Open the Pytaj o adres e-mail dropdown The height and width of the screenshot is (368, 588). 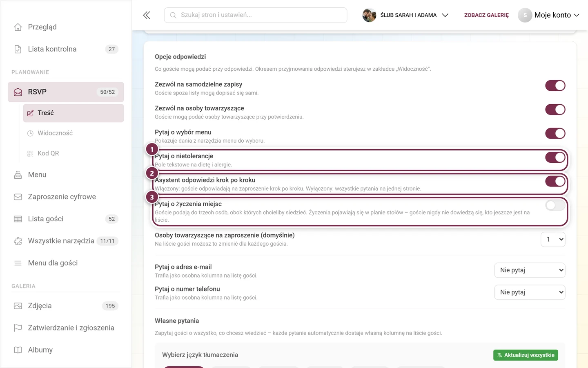pyautogui.click(x=530, y=270)
